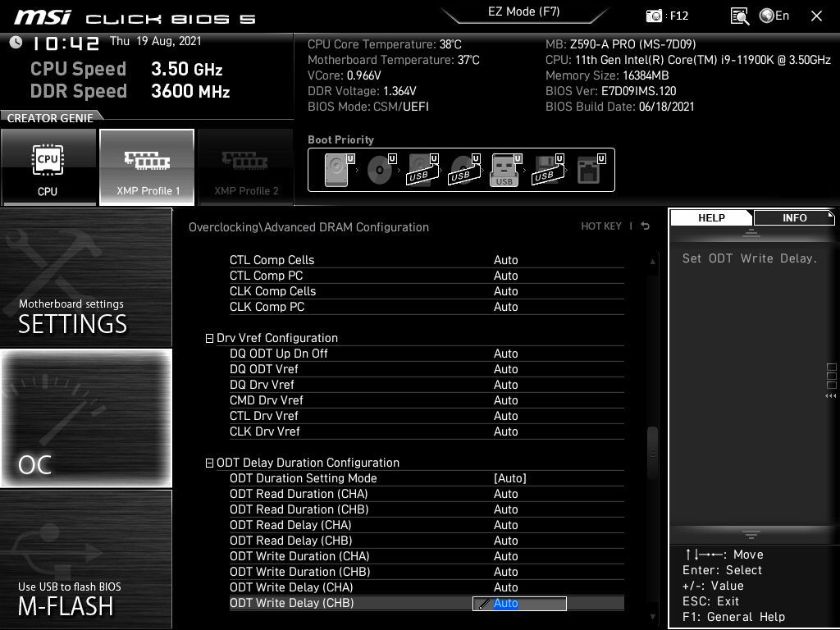This screenshot has height=630, width=840.
Task: Click the scroll down arrow of settings list
Action: pos(652,617)
